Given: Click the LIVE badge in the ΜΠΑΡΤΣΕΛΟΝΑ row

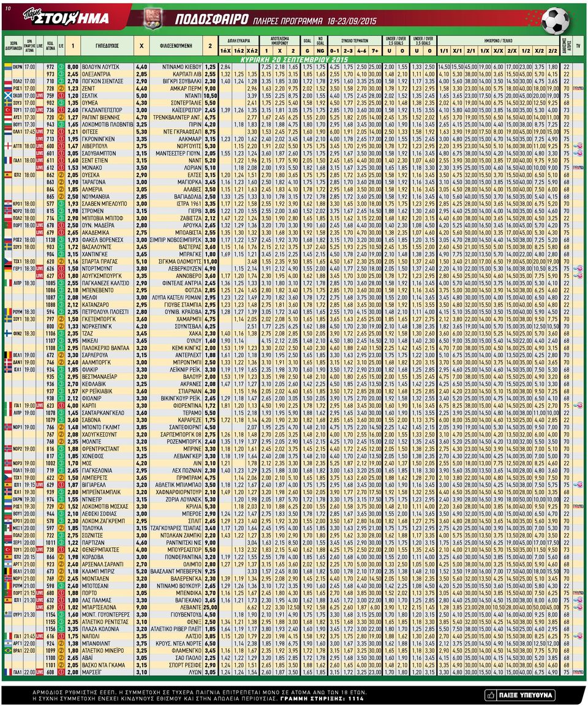Looking at the screenshot, I should [x=40, y=607].
